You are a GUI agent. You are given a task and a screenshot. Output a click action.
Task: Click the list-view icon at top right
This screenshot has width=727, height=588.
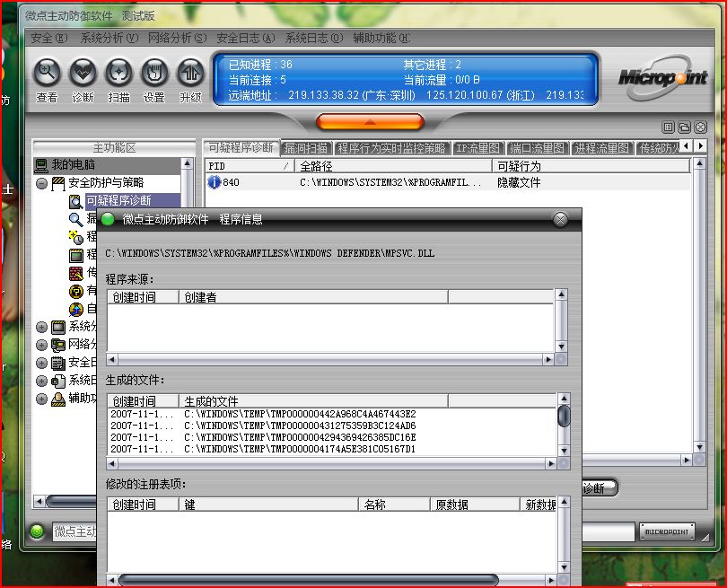coord(668,127)
